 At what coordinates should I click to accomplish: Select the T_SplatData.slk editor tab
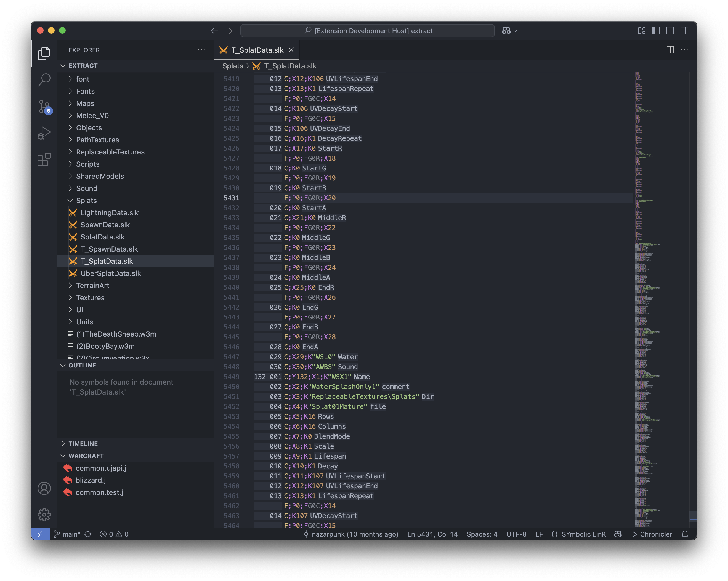pos(257,50)
